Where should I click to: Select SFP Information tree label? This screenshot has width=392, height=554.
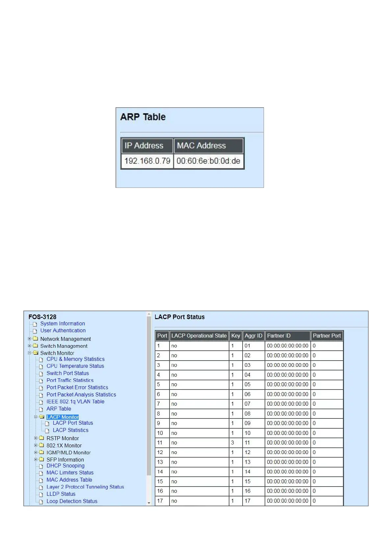[65, 460]
